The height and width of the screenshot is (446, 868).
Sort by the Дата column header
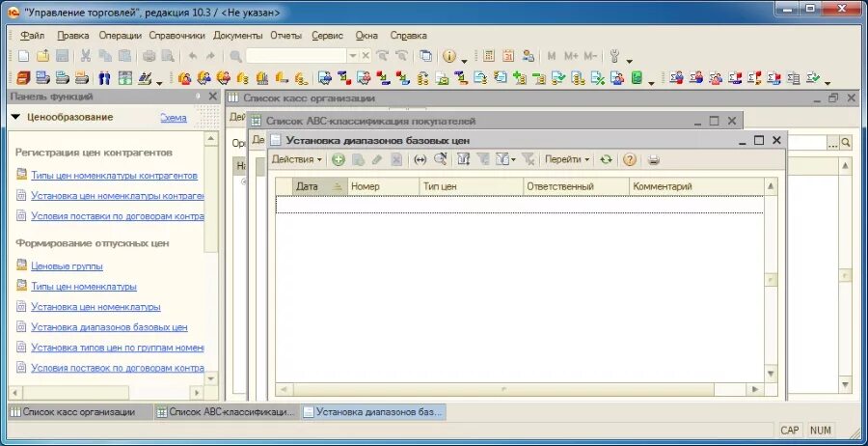pos(319,186)
